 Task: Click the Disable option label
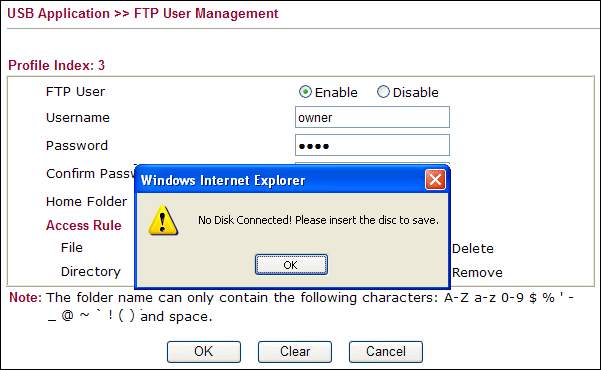[415, 92]
